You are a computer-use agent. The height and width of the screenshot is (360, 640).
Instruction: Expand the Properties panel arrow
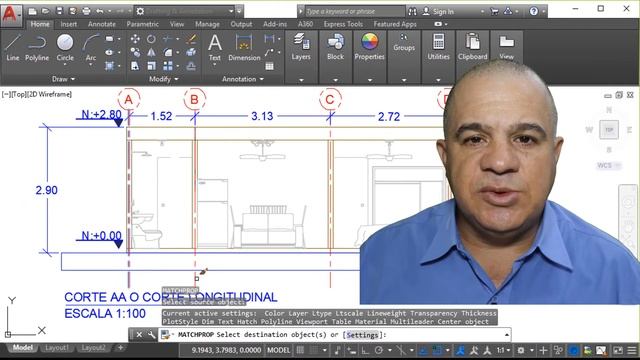(x=369, y=80)
